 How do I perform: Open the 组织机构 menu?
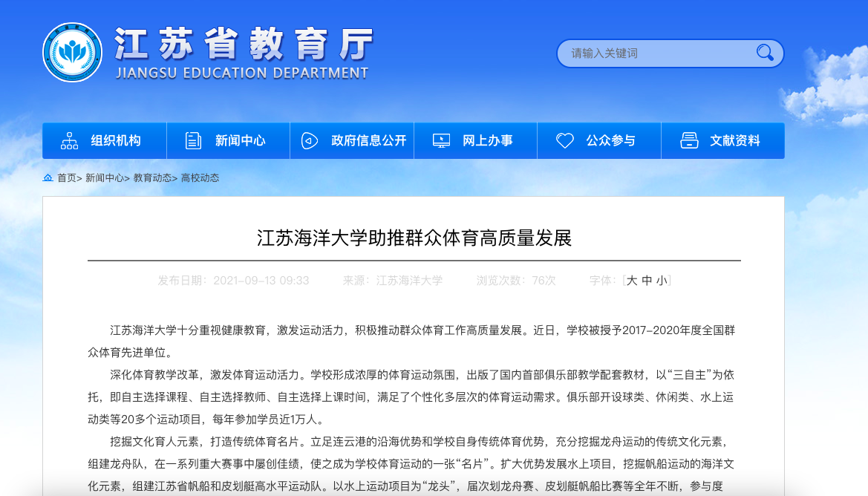click(x=116, y=140)
